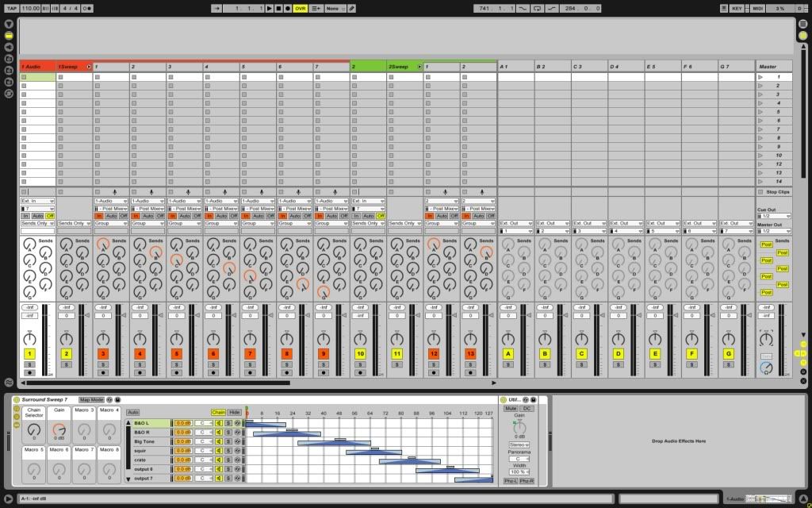Viewport: 812px width, 508px height.
Task: Toggle the Loop switch in transport
Action: click(537, 8)
